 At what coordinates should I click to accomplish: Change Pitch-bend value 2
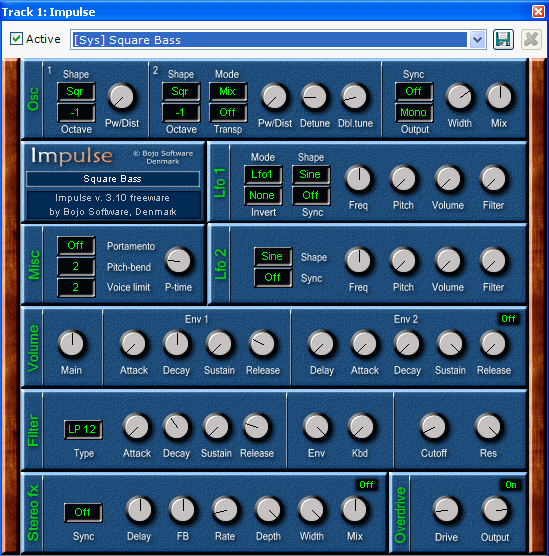click(x=76, y=267)
